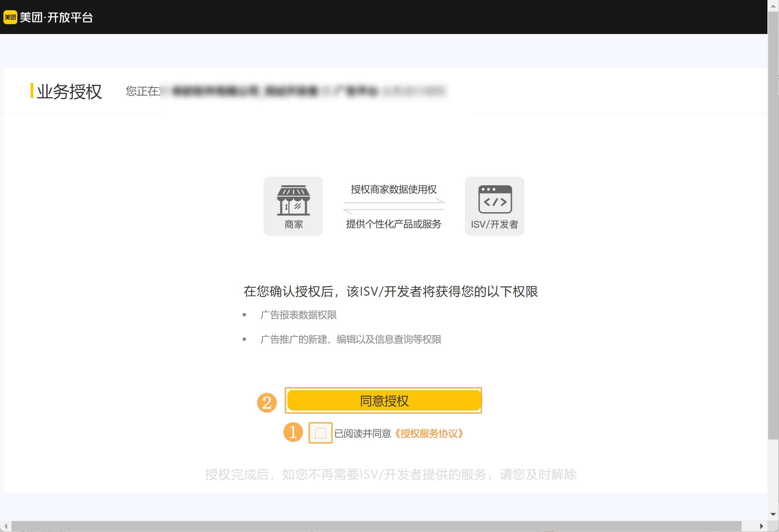Open the 《授权服务协议》 agreement link

tap(429, 434)
